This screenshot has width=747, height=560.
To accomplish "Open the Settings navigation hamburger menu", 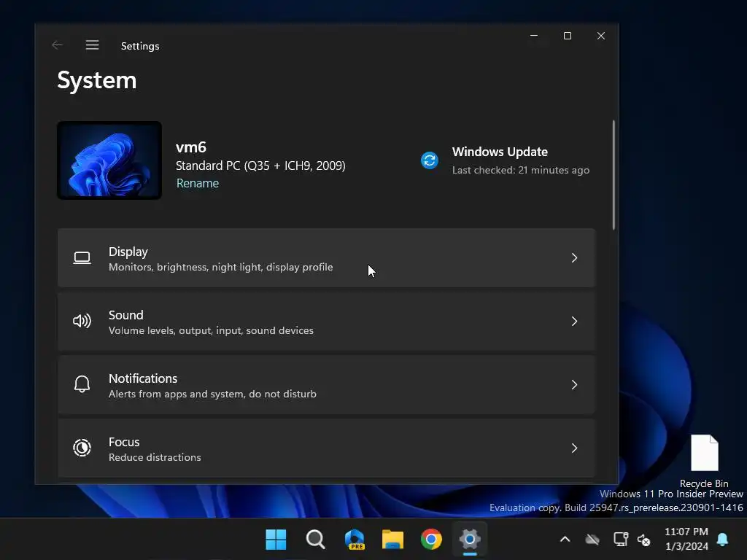I will pyautogui.click(x=92, y=45).
